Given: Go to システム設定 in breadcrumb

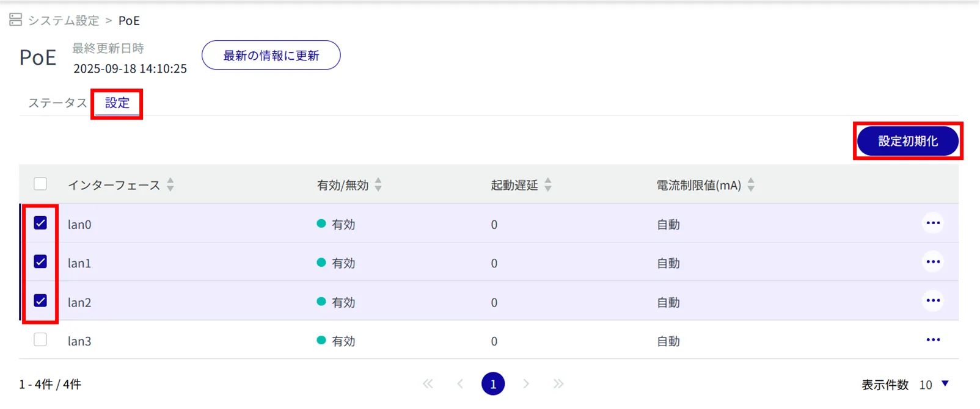Looking at the screenshot, I should coord(63,21).
